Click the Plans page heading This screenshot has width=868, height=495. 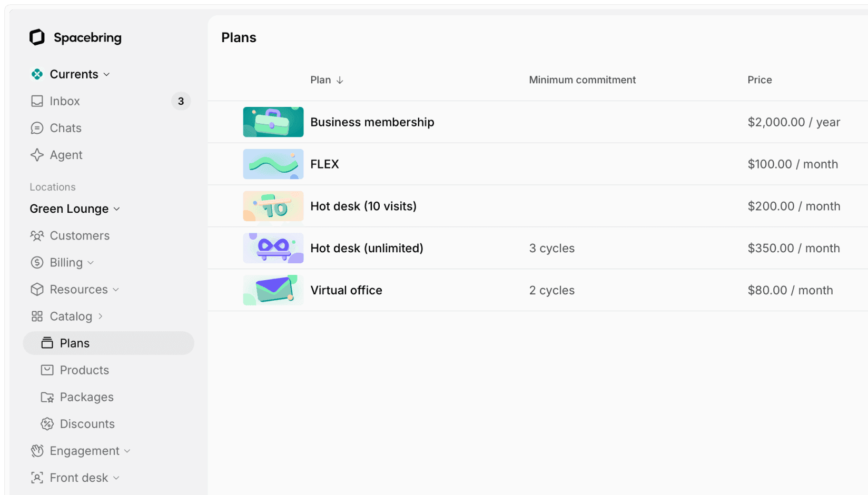[x=239, y=37]
